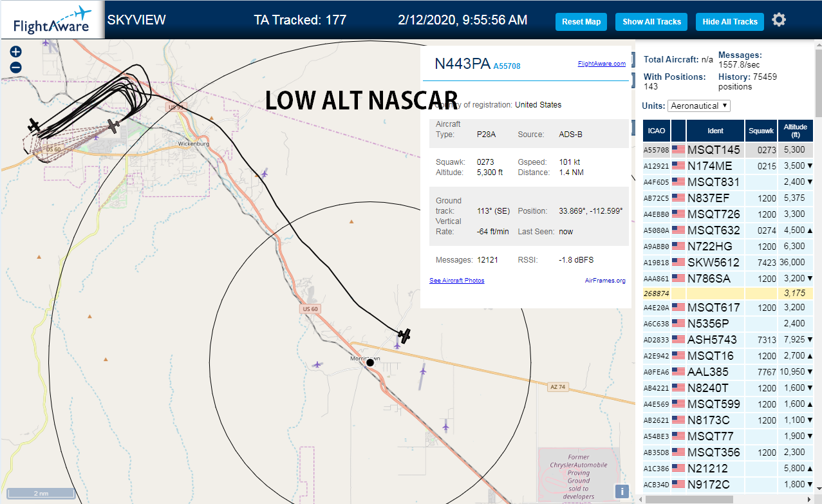Open the map info button
Viewport: 822px width, 504px height.
click(622, 491)
